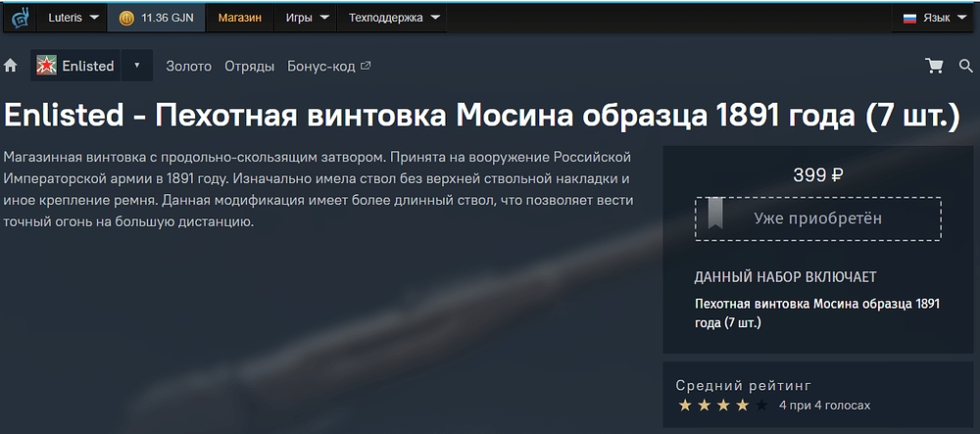Click the external link icon beside Бонус-код
980x434 pixels.
tap(367, 65)
